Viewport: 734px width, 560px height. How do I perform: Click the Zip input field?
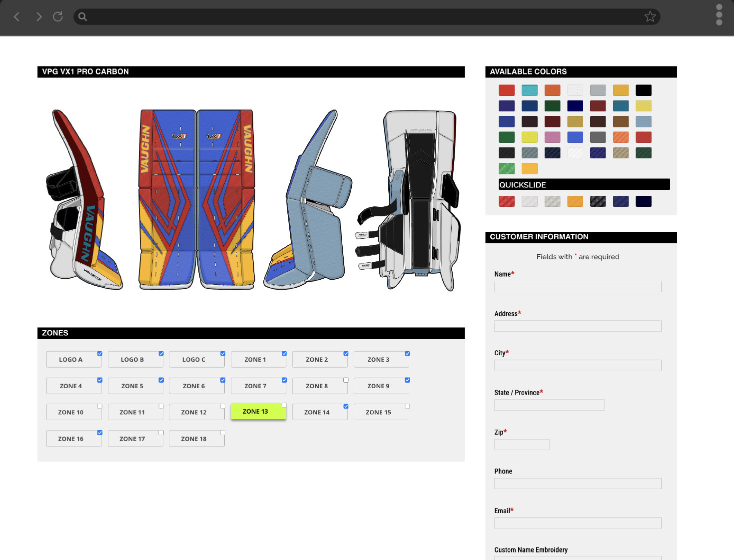pos(522,444)
